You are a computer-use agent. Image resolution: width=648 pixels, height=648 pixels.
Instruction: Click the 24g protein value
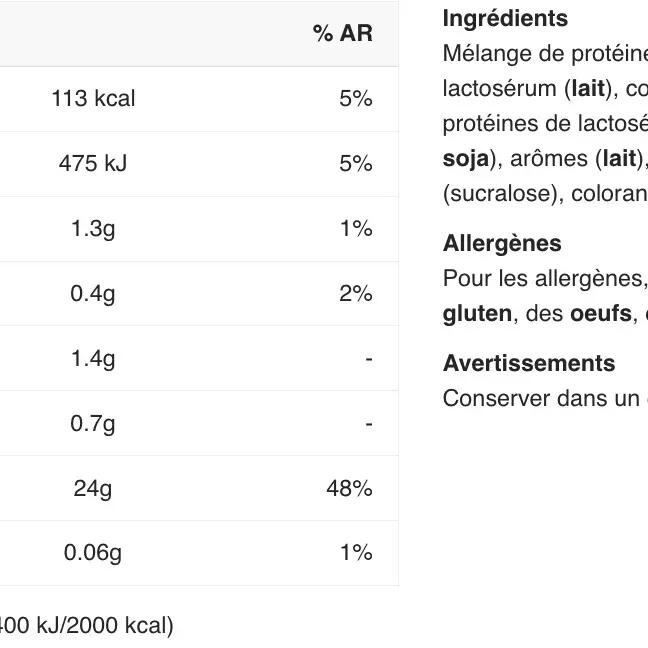point(93,489)
